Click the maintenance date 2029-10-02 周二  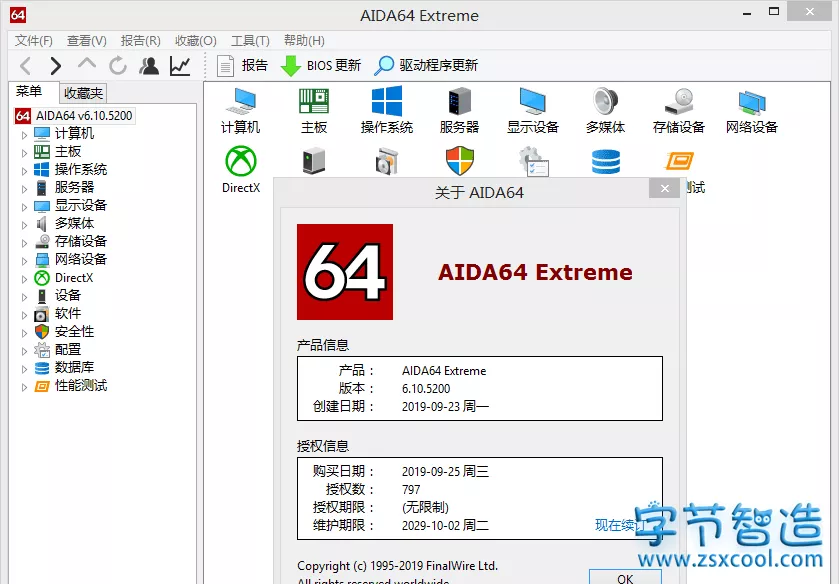[x=445, y=525]
